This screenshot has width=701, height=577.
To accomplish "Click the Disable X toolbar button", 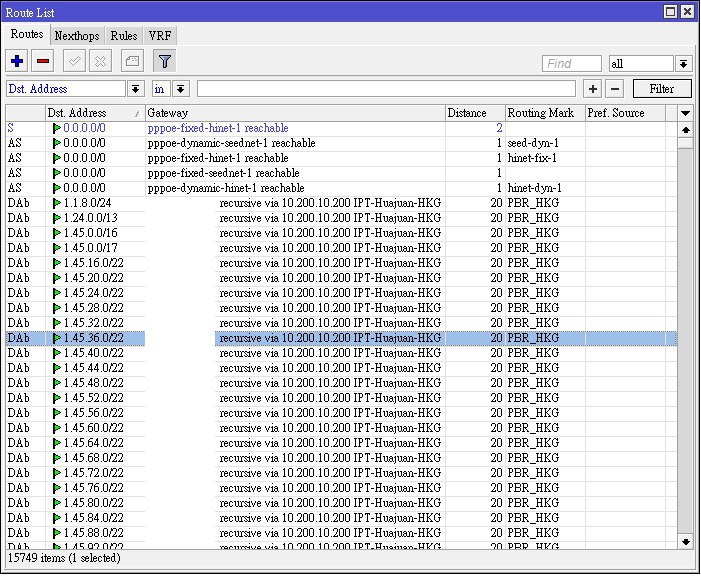I will tap(101, 62).
